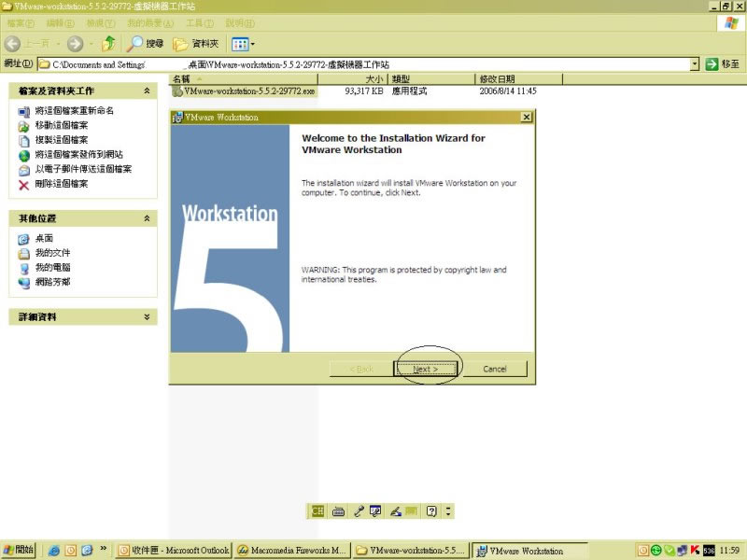Collapse the 檔案及資料夾工作 panel
This screenshot has height=560, width=747.
(x=147, y=91)
